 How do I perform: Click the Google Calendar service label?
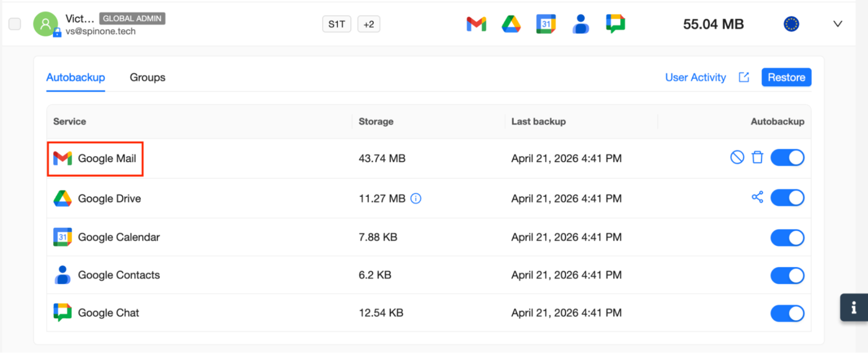119,237
